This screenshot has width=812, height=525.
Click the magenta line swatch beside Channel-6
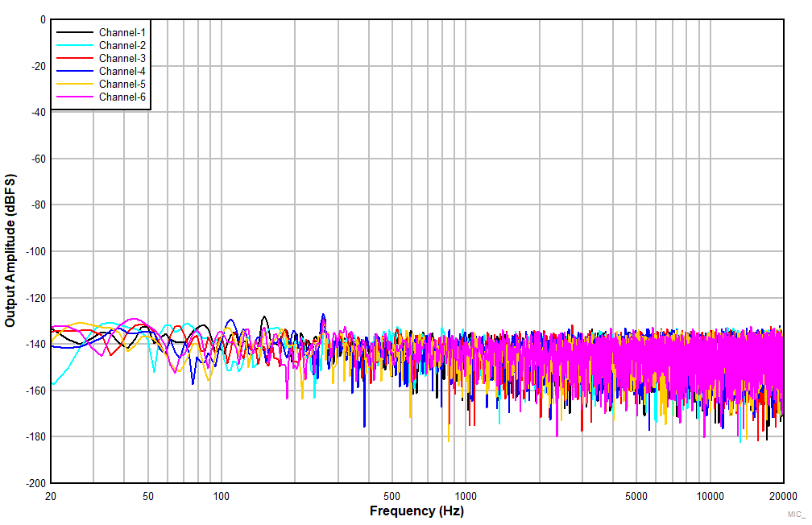(x=74, y=97)
